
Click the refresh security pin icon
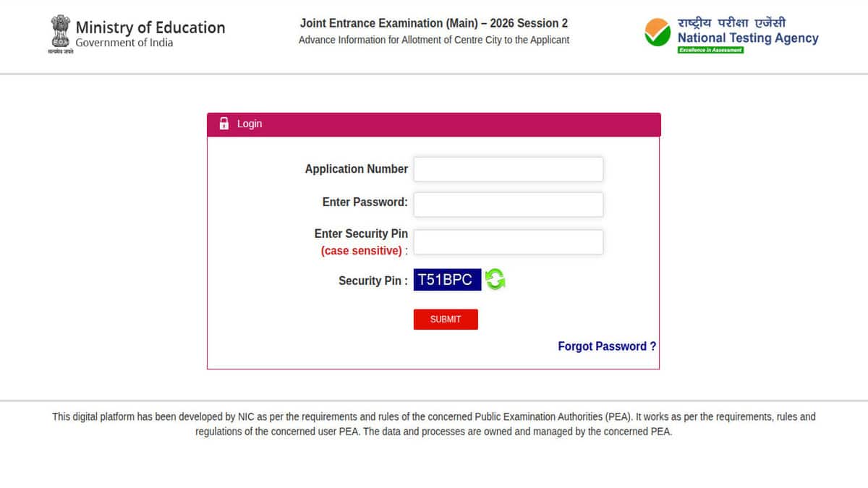[x=495, y=279]
